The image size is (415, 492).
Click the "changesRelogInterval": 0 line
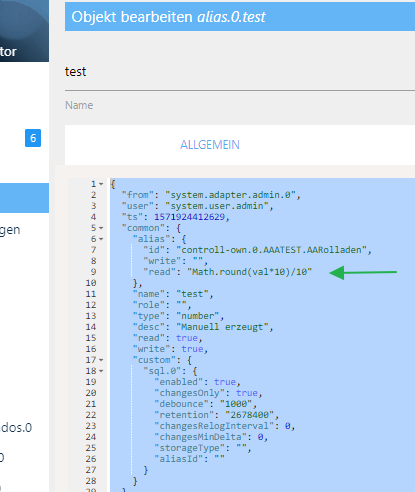[224, 426]
